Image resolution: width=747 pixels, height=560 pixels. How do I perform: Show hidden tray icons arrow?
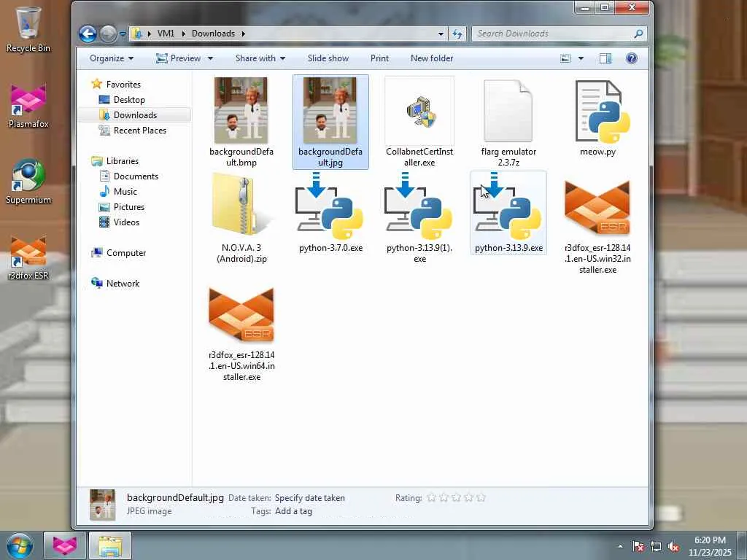tap(620, 546)
